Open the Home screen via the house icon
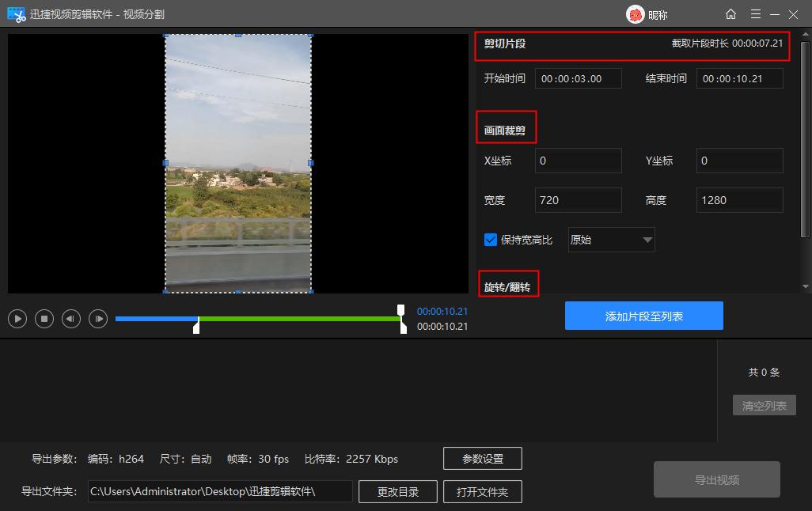 click(731, 13)
